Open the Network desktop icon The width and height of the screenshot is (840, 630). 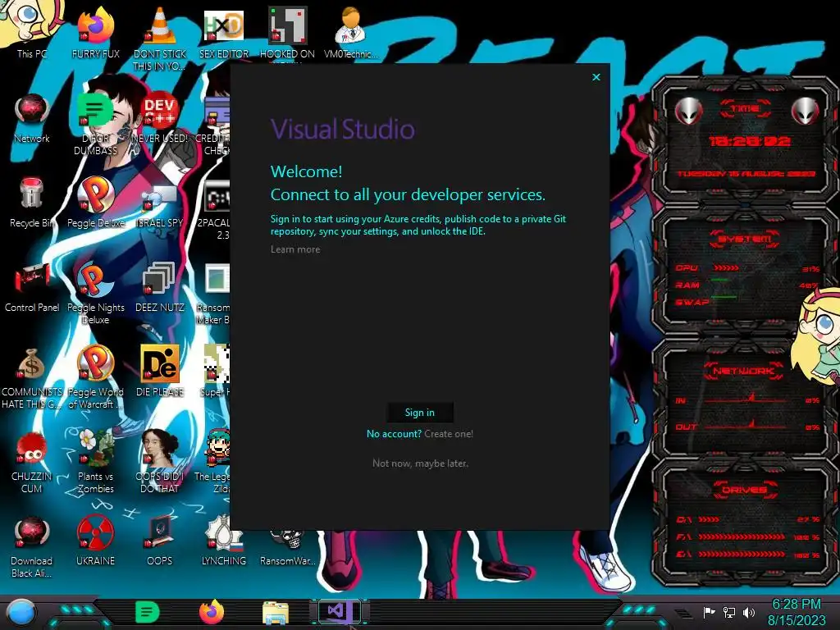tap(32, 116)
